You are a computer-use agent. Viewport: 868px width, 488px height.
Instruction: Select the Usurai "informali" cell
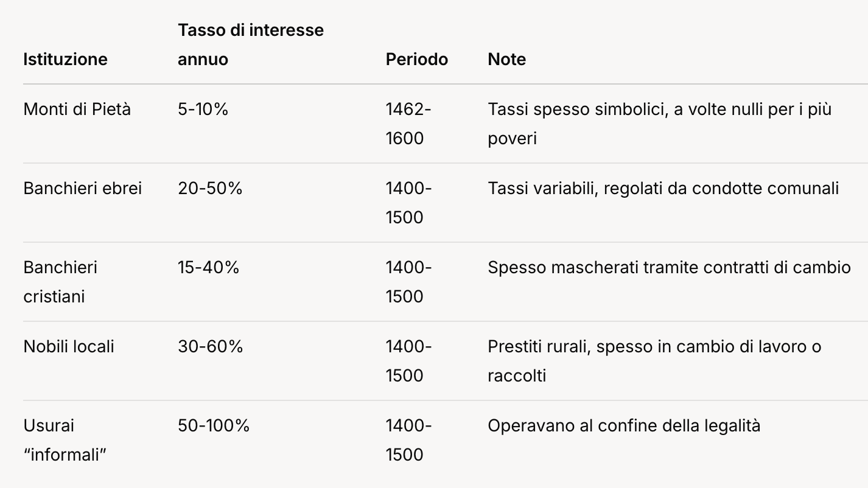pyautogui.click(x=65, y=440)
